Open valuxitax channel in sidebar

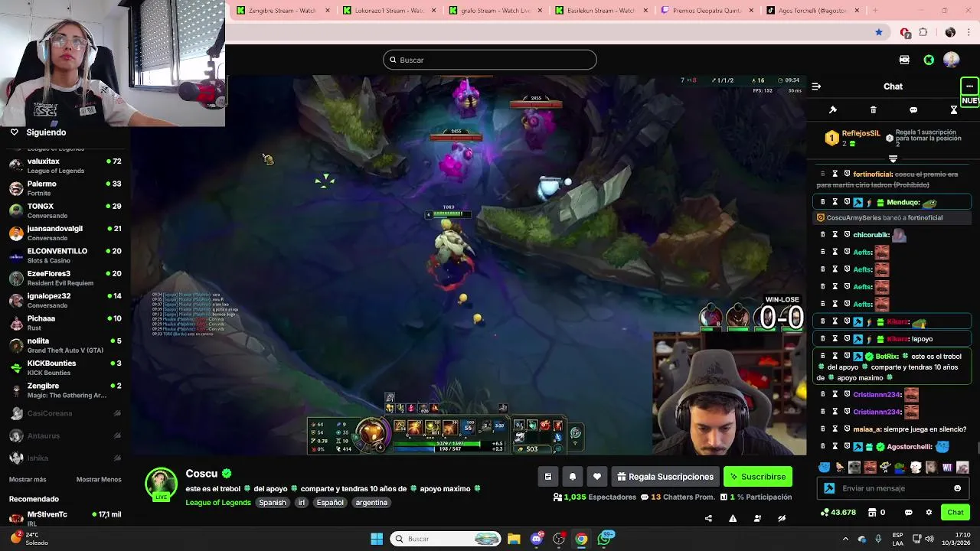65,165
